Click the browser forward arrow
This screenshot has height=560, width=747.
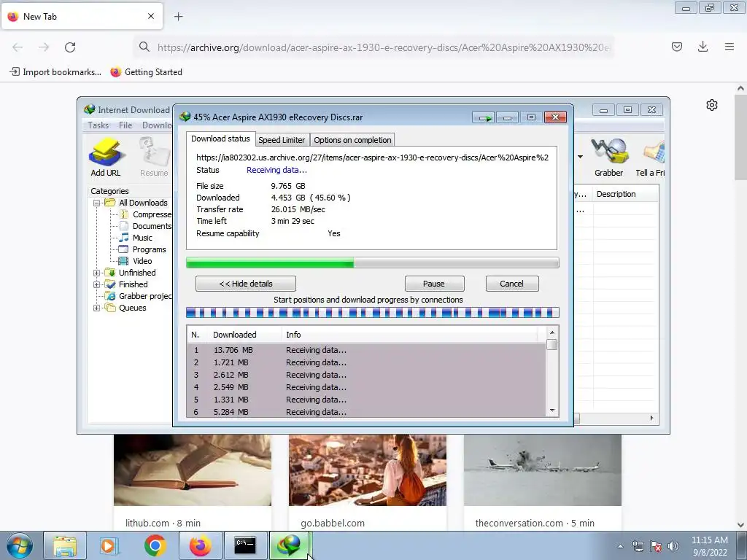[44, 47]
